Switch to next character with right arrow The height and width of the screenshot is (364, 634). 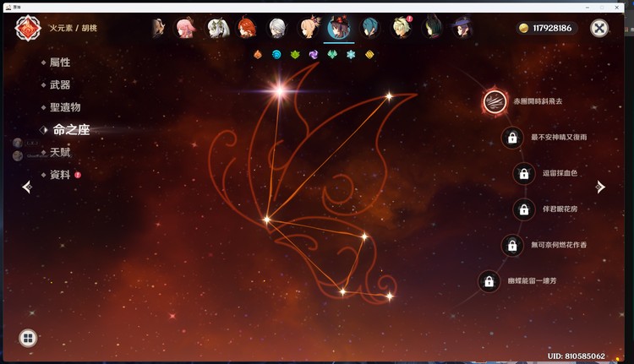600,187
